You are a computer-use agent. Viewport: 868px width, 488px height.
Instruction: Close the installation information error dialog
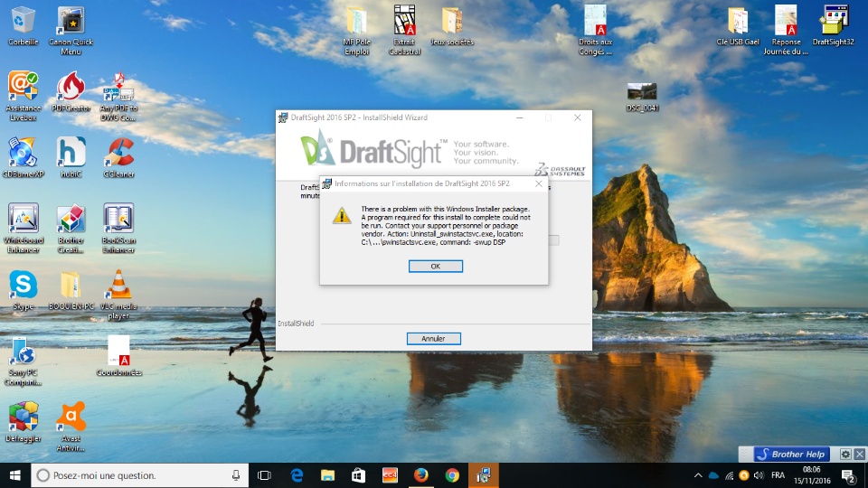539,183
